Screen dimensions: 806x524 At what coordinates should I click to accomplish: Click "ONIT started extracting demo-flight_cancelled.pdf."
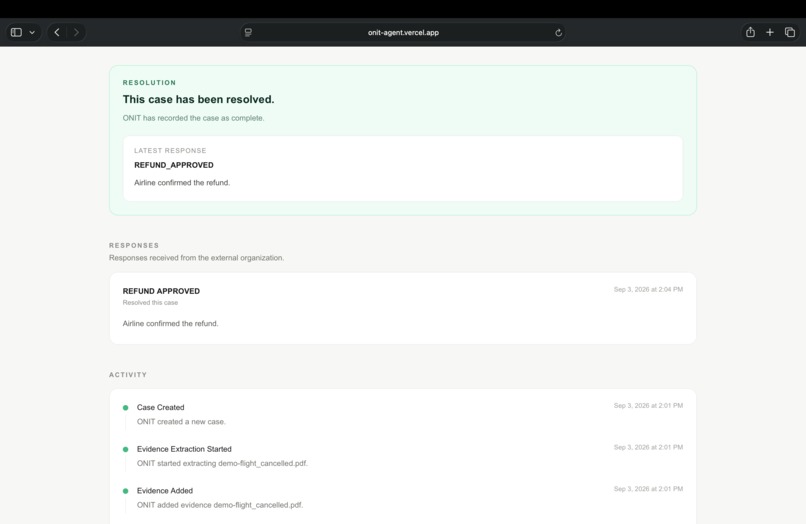(222, 463)
